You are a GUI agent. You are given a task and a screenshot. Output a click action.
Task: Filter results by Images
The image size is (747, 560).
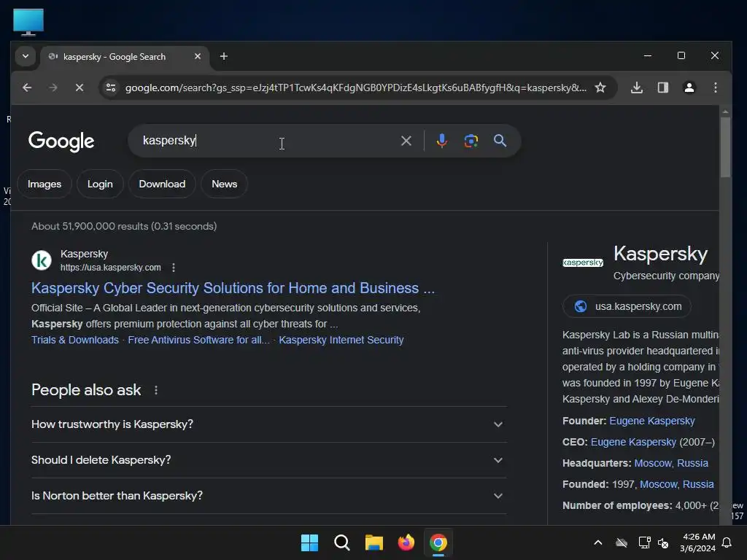click(x=44, y=184)
